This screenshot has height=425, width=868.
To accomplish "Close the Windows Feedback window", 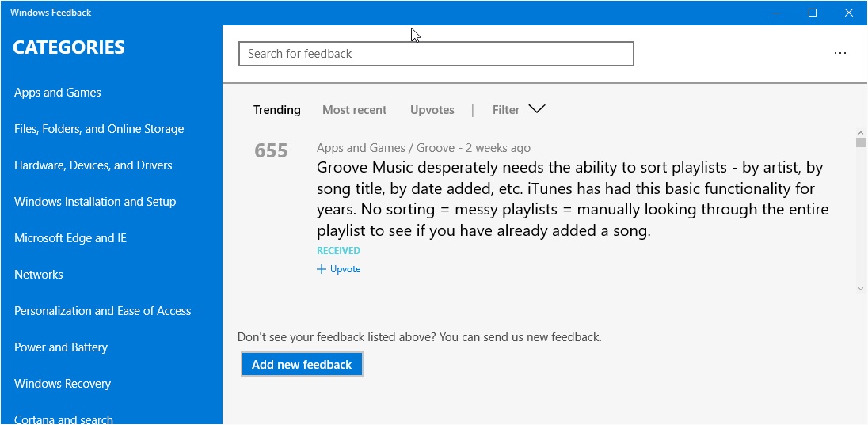I will (x=849, y=13).
